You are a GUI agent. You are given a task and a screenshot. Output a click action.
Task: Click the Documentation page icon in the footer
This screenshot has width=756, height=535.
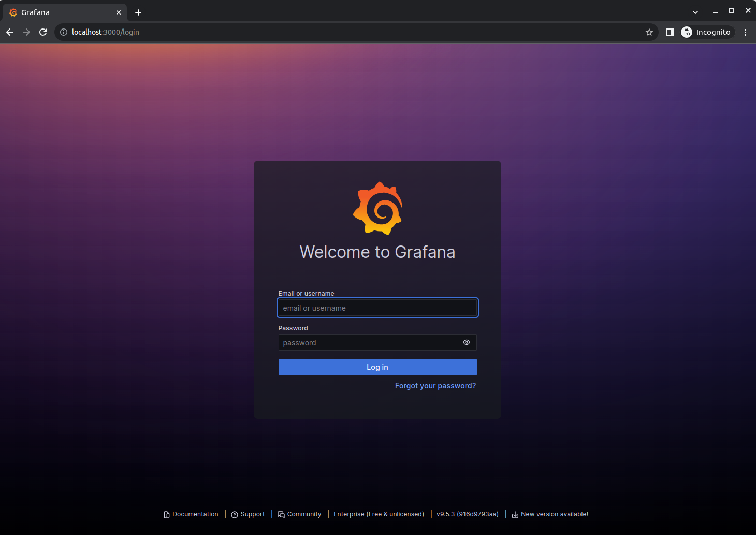pos(166,514)
